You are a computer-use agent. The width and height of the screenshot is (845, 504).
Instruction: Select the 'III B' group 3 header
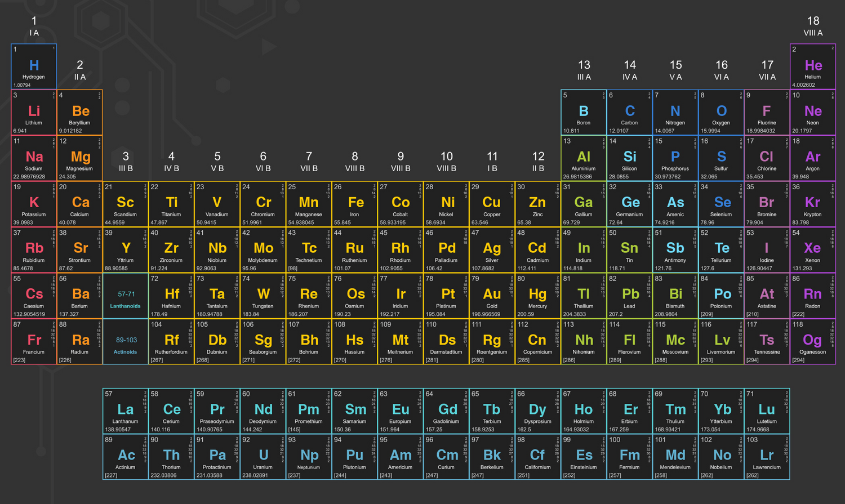tap(125, 162)
